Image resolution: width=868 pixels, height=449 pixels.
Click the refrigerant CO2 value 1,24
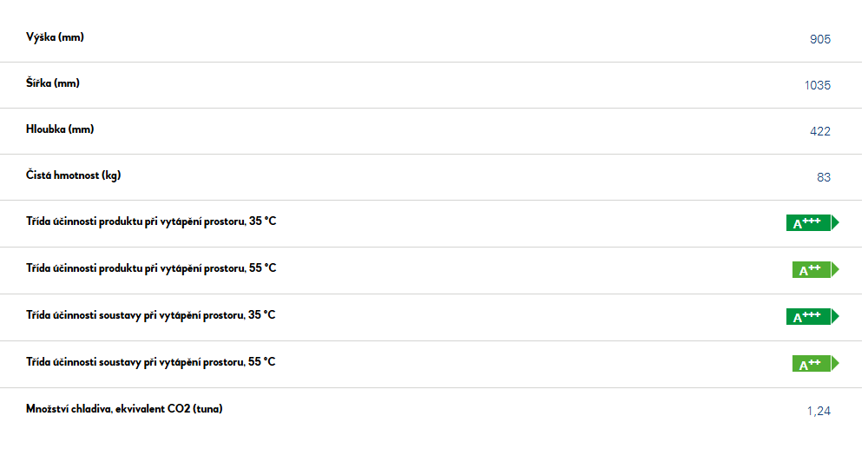pyautogui.click(x=819, y=411)
